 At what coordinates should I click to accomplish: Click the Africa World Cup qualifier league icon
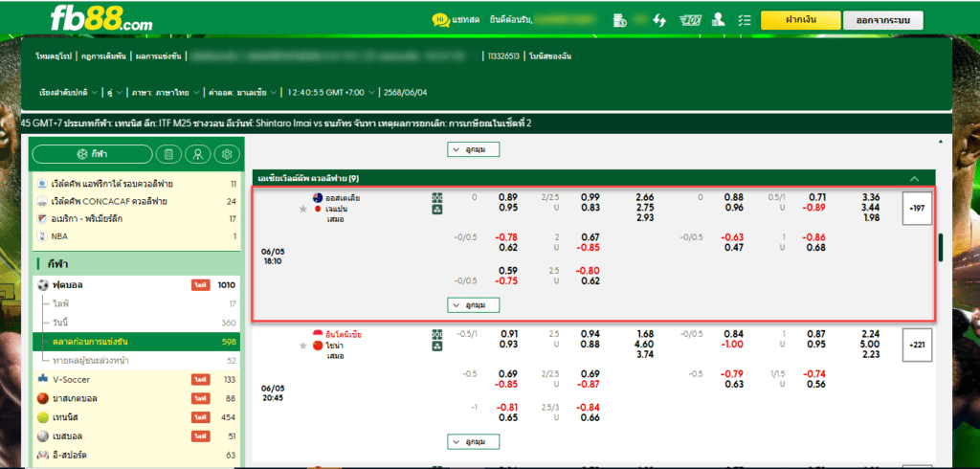41,184
